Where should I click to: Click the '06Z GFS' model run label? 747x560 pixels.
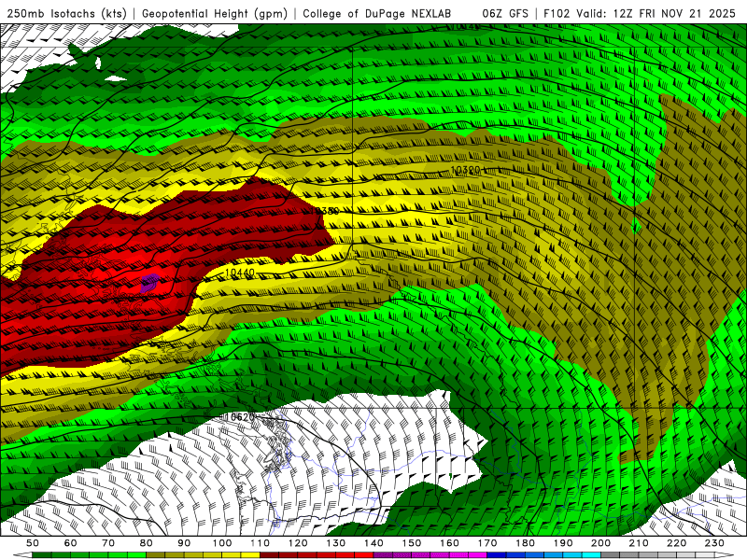click(x=505, y=14)
